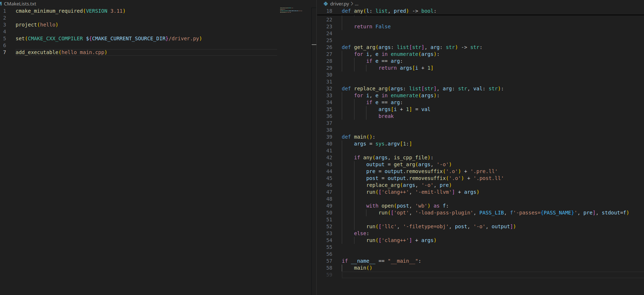
Task: Click line number 42 in driver.py gutter
Action: (329, 157)
